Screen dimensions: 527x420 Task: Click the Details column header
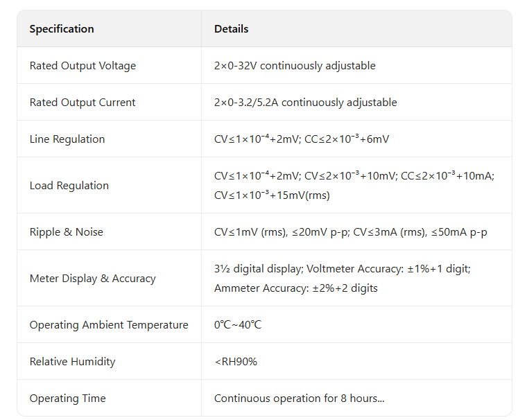click(231, 29)
